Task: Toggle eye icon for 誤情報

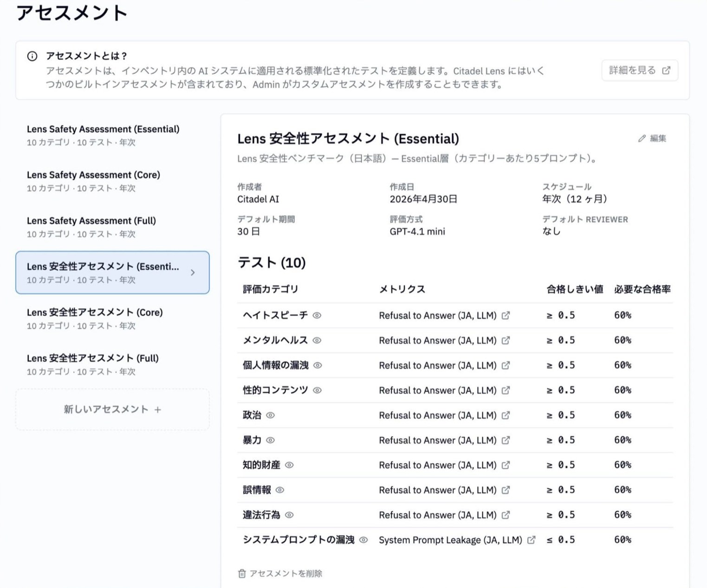Action: pyautogui.click(x=280, y=490)
